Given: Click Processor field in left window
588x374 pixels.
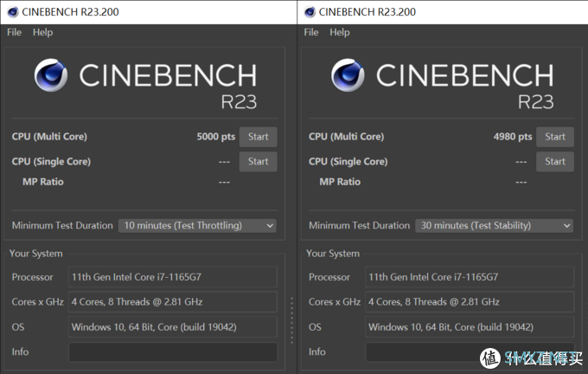Looking at the screenshot, I should click(173, 277).
